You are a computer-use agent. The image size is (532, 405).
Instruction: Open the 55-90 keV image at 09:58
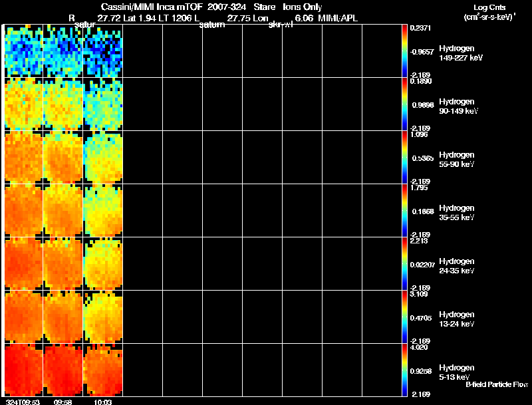pos(63,157)
